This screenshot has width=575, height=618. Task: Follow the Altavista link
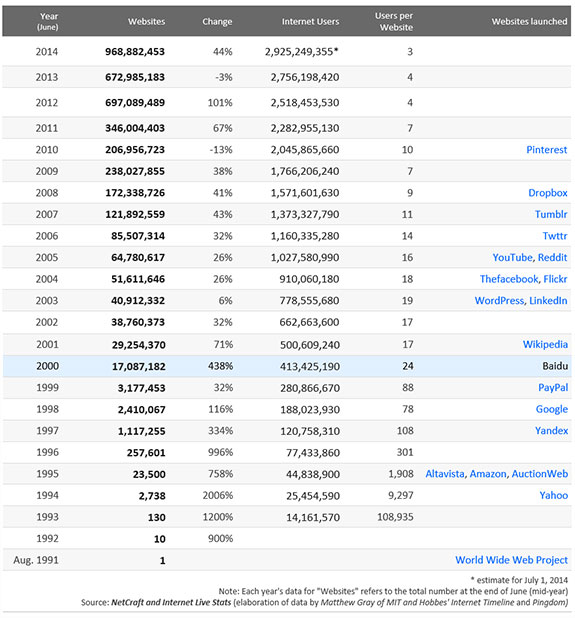pyautogui.click(x=445, y=474)
